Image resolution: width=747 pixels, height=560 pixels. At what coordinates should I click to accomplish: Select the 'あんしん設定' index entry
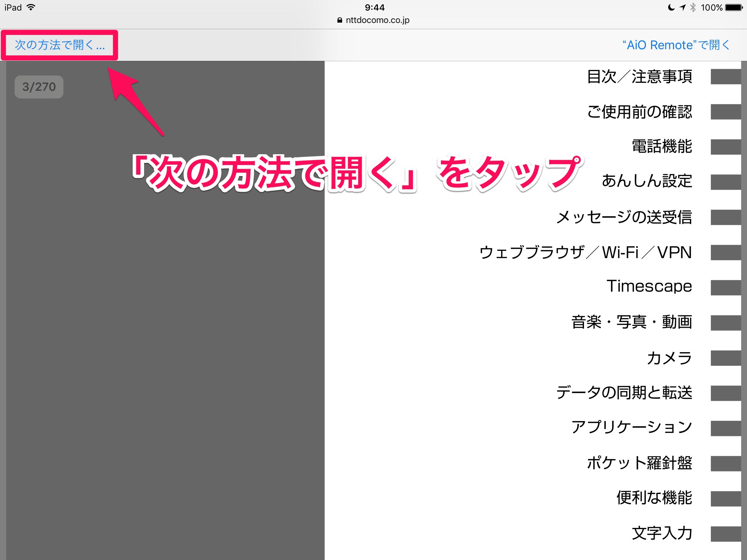point(647,181)
